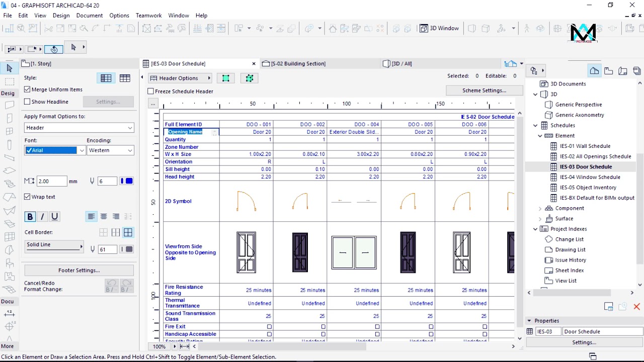Collapse the Schedules tree node
644x362 pixels.
536,125
